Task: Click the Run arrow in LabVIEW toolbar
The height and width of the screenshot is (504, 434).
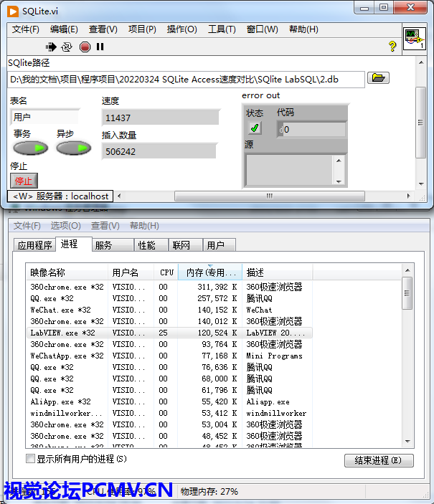Action: pyautogui.click(x=51, y=47)
